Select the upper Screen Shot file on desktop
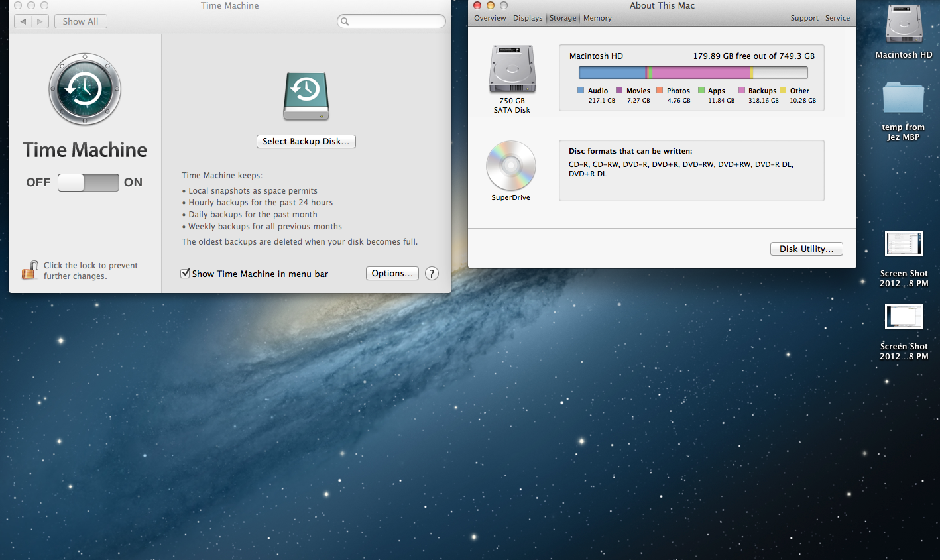The width and height of the screenshot is (940, 560). coord(904,243)
